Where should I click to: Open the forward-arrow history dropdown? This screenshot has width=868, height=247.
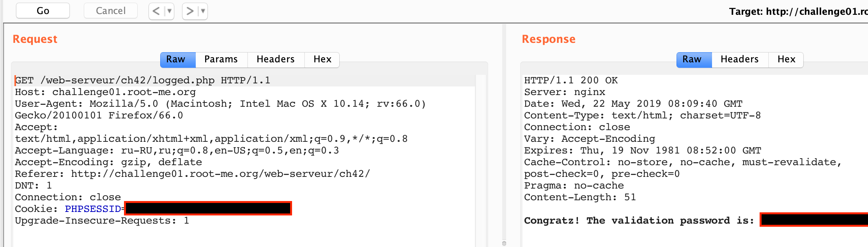pyautogui.click(x=202, y=11)
